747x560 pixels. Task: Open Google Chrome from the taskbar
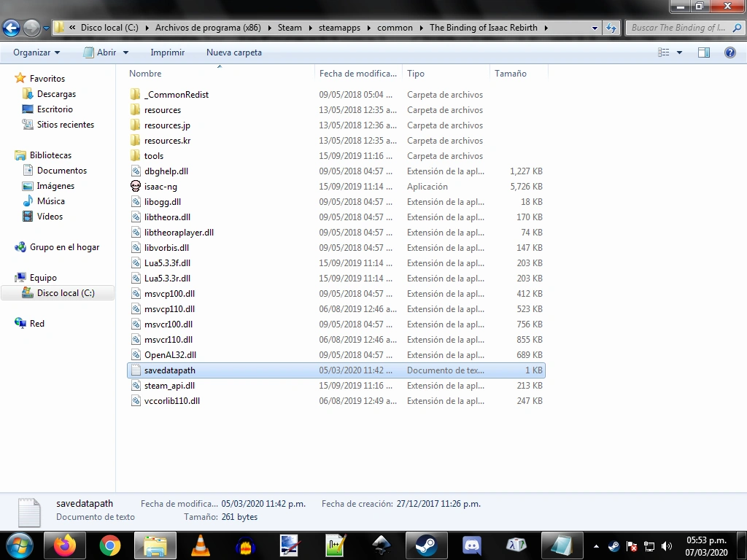pyautogui.click(x=110, y=545)
